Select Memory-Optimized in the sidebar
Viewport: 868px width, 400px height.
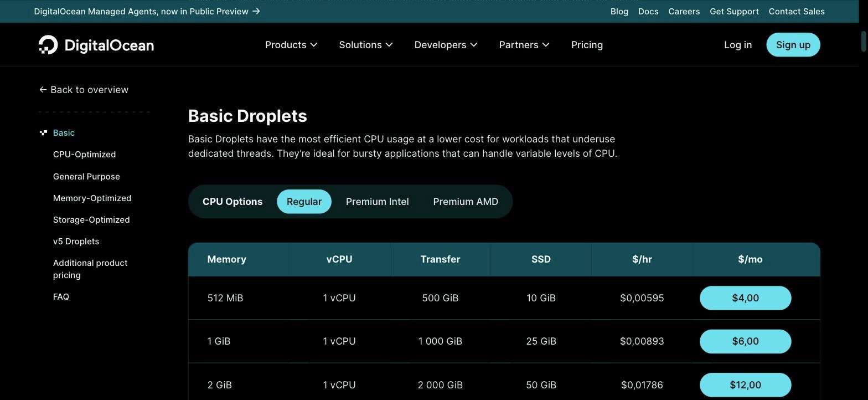click(x=92, y=198)
